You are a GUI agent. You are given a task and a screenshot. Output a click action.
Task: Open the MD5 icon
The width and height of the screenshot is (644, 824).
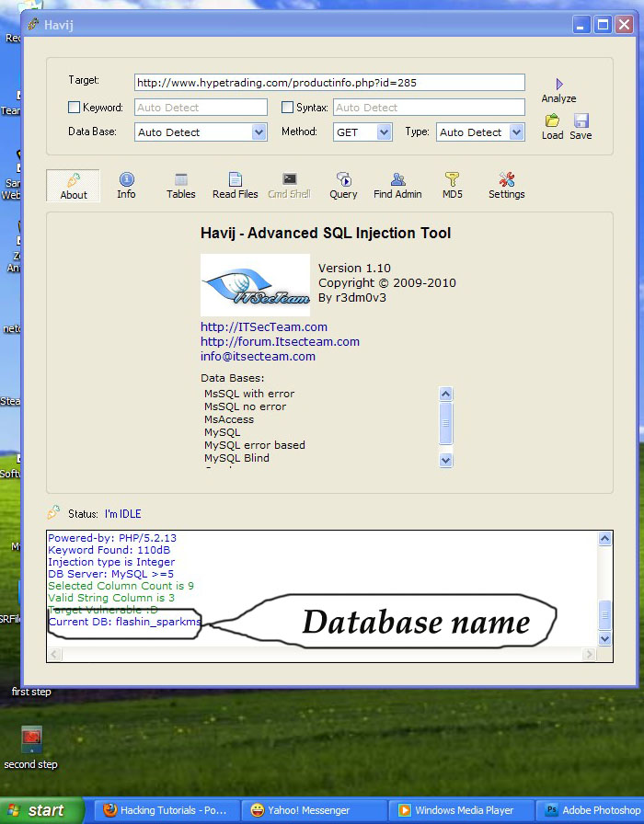point(452,179)
